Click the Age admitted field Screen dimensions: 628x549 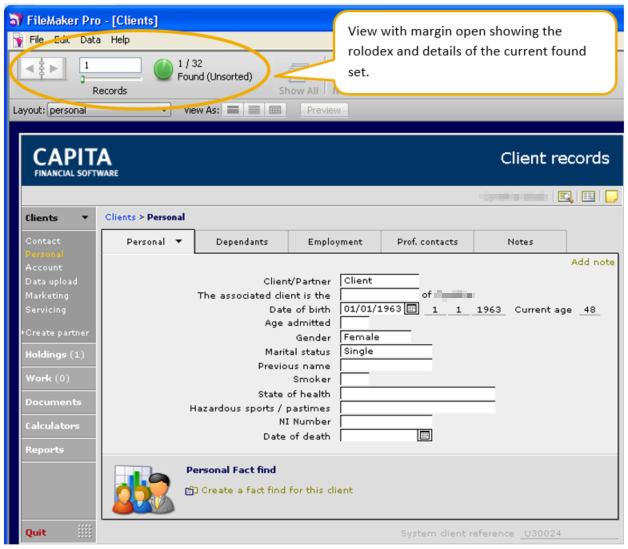pos(355,323)
